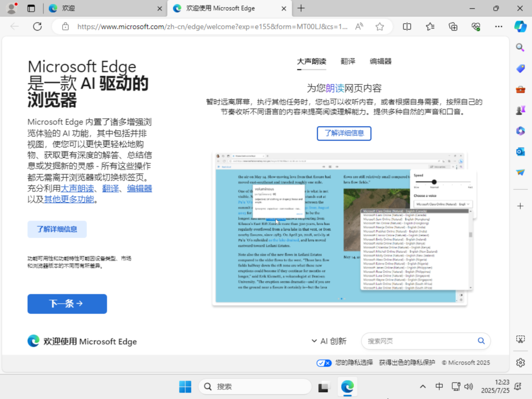Open Windows Start menu
532x399 pixels.
click(185, 387)
